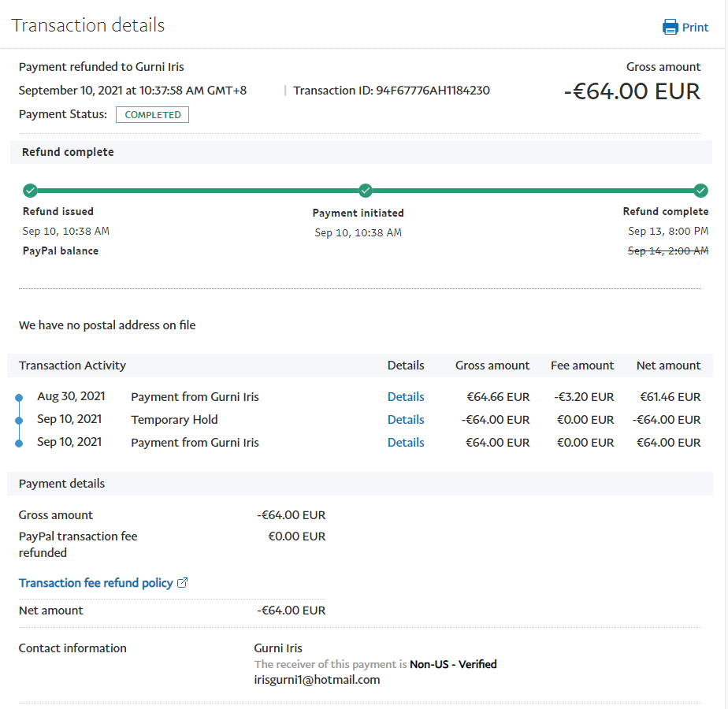Click the Refund complete checkmark icon
Viewport: 728px width, 709px height.
pyautogui.click(x=700, y=191)
